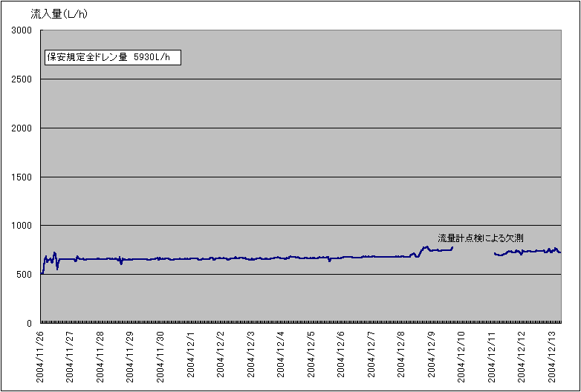Select the 保安規定全ドレン量 5930L/h text box
581x392 pixels.
113,57
